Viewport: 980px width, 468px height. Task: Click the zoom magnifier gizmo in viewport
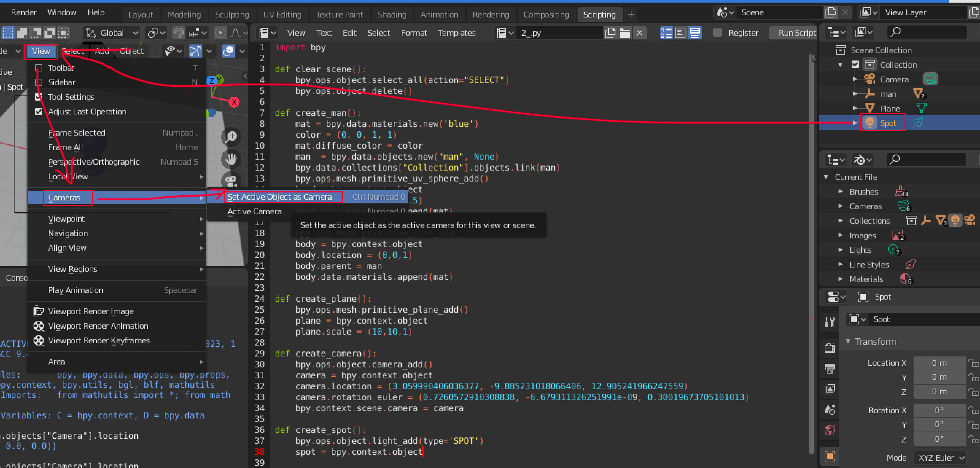pyautogui.click(x=231, y=137)
